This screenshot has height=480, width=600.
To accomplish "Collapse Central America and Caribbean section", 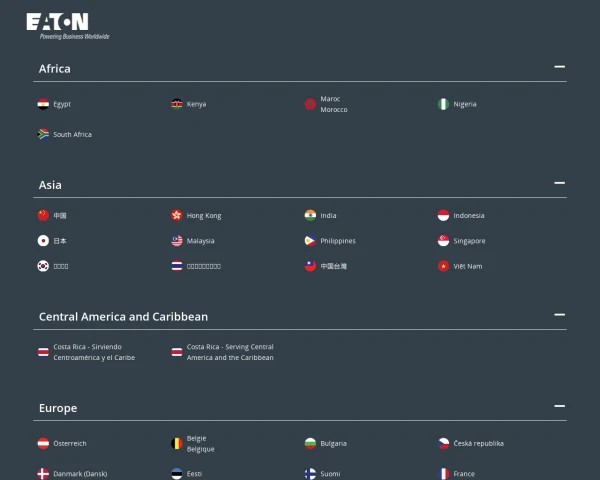I will click(559, 315).
